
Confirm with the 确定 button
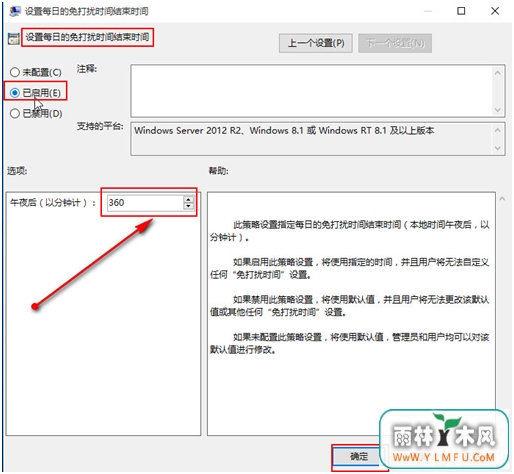[359, 456]
